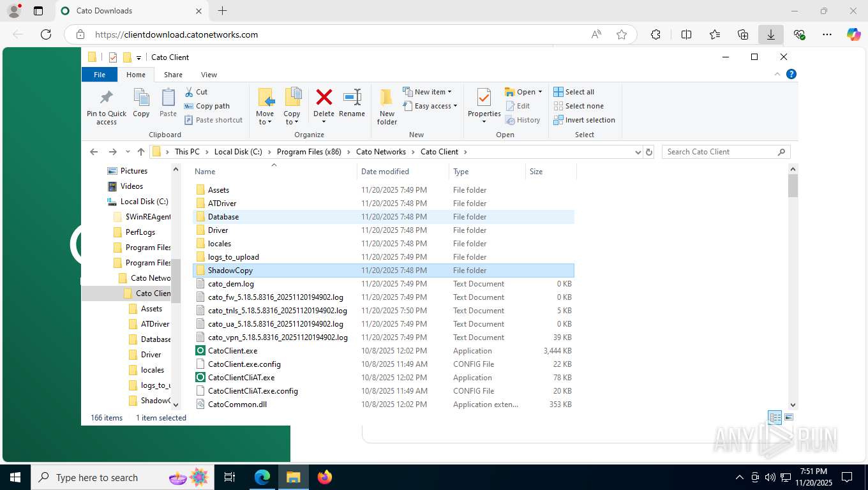Select PerfLogs in navigation tree

140,232
